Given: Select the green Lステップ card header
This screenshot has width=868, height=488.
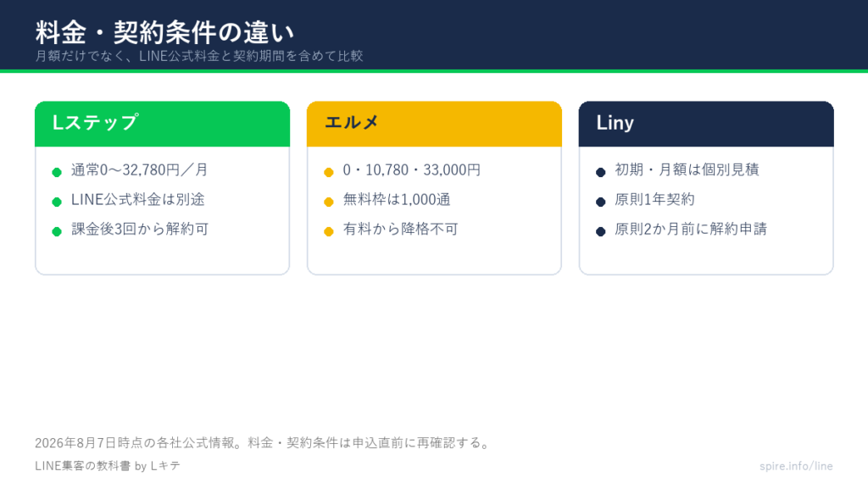Looking at the screenshot, I should pos(162,124).
